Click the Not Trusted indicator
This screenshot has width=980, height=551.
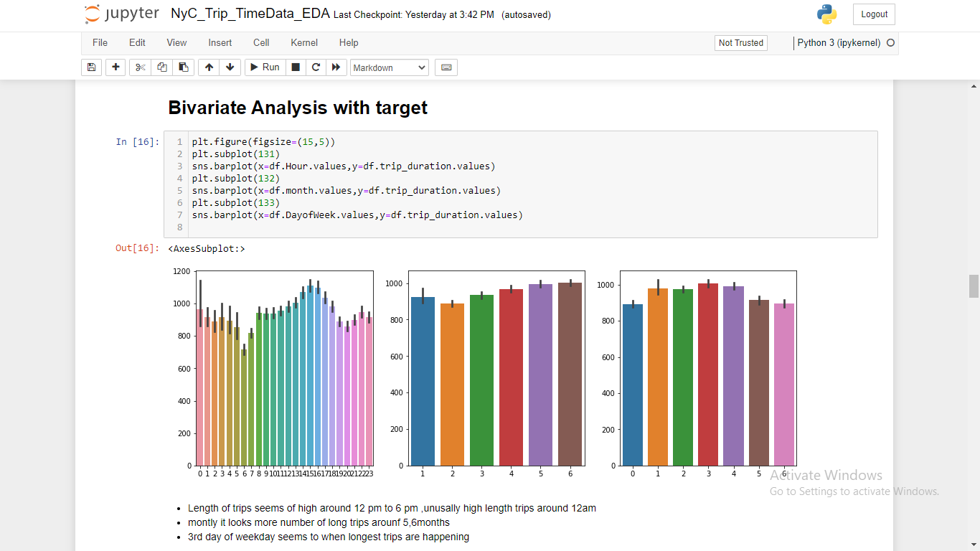coord(740,42)
